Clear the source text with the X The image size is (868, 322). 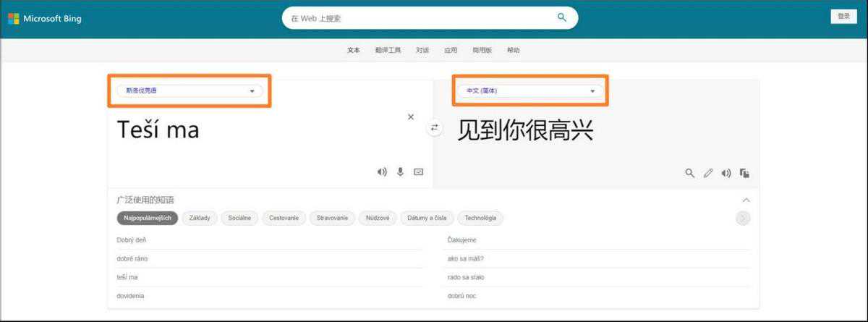click(411, 116)
